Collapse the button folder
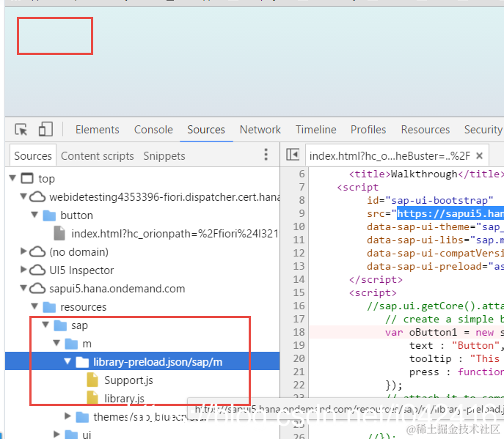 (34, 214)
